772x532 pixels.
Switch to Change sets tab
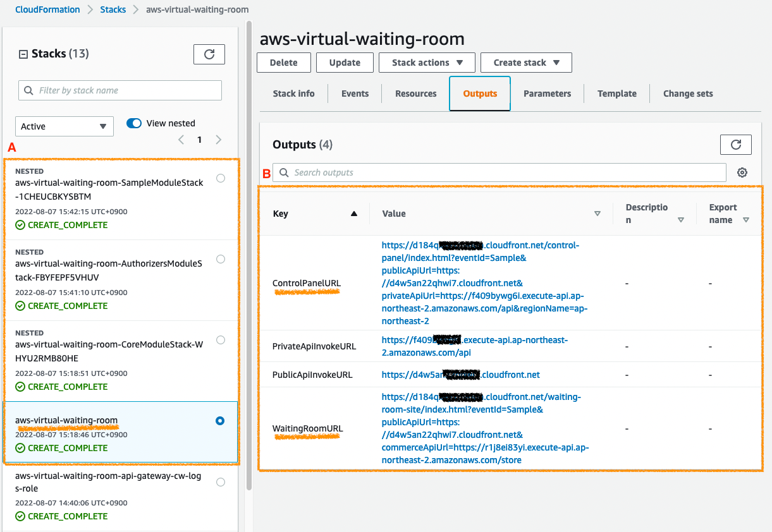(x=688, y=94)
